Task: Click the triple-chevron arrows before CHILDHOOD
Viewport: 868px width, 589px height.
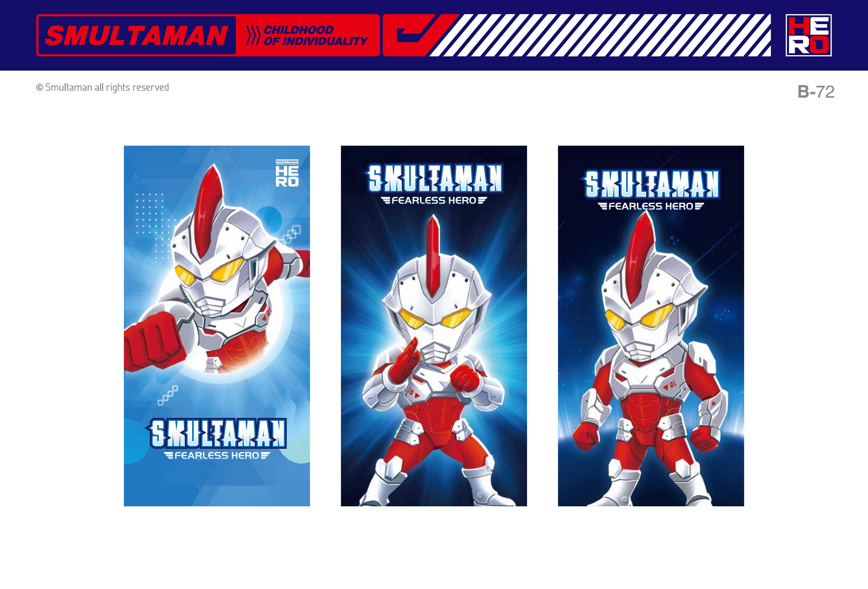Action: pos(253,36)
